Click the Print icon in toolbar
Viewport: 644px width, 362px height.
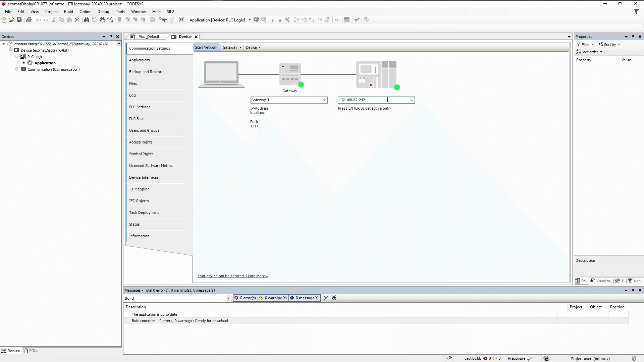click(29, 20)
